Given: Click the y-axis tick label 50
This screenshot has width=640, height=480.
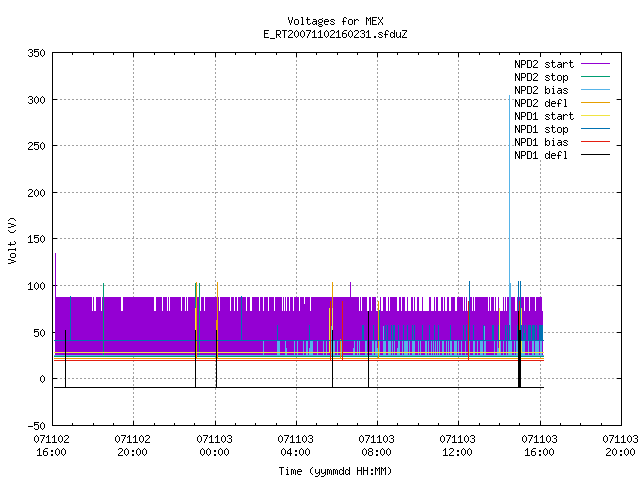Looking at the screenshot, I should [39, 333].
